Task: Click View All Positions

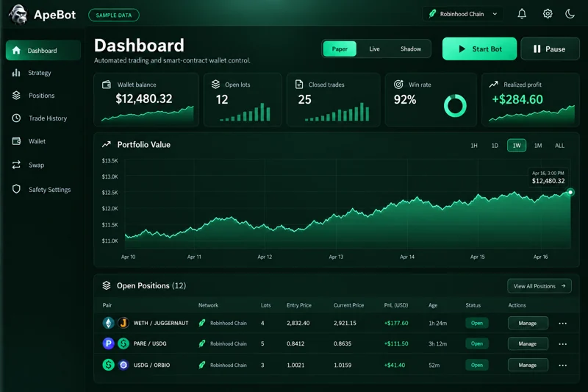Action: click(x=539, y=286)
